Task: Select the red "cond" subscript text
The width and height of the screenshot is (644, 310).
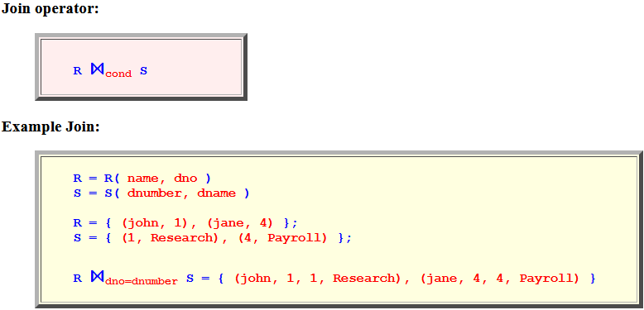Action: pos(118,74)
